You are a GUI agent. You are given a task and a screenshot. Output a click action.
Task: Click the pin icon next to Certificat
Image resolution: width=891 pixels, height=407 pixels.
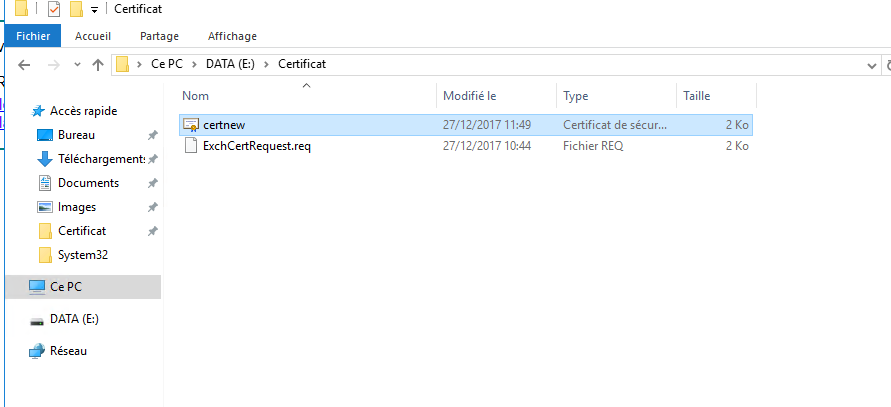[152, 231]
